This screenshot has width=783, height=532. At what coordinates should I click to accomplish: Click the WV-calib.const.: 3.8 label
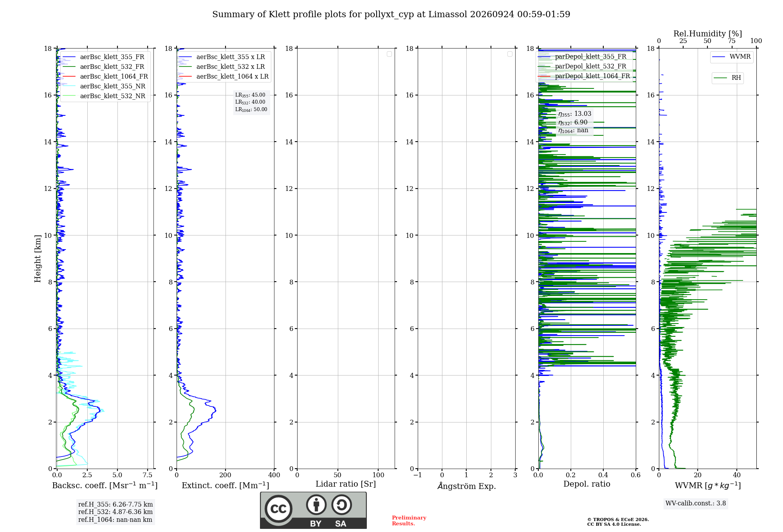pos(696,503)
